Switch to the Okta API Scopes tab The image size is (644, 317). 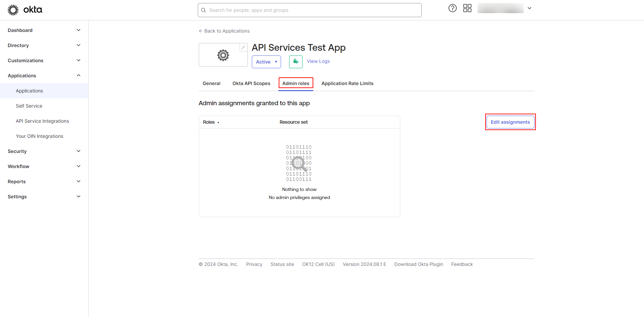251,83
